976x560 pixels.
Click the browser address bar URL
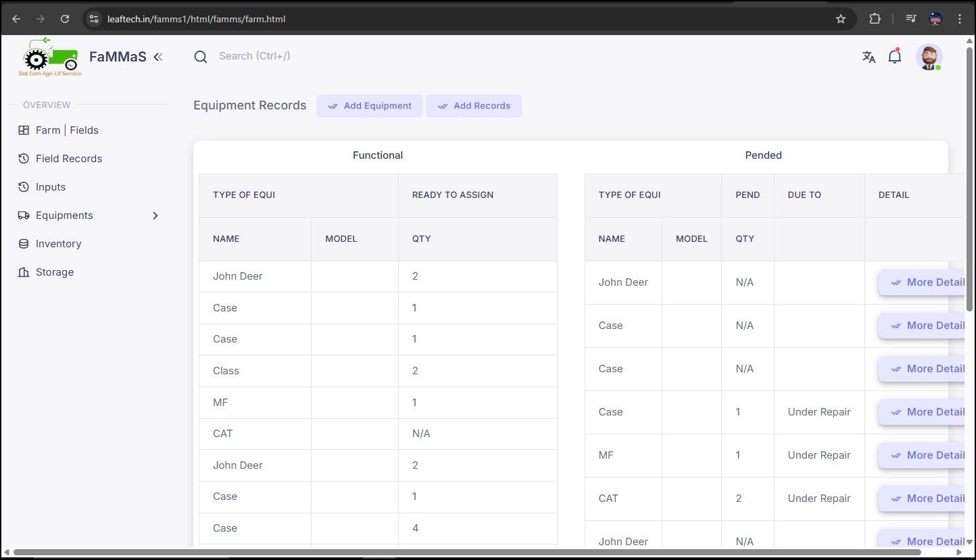click(x=197, y=19)
